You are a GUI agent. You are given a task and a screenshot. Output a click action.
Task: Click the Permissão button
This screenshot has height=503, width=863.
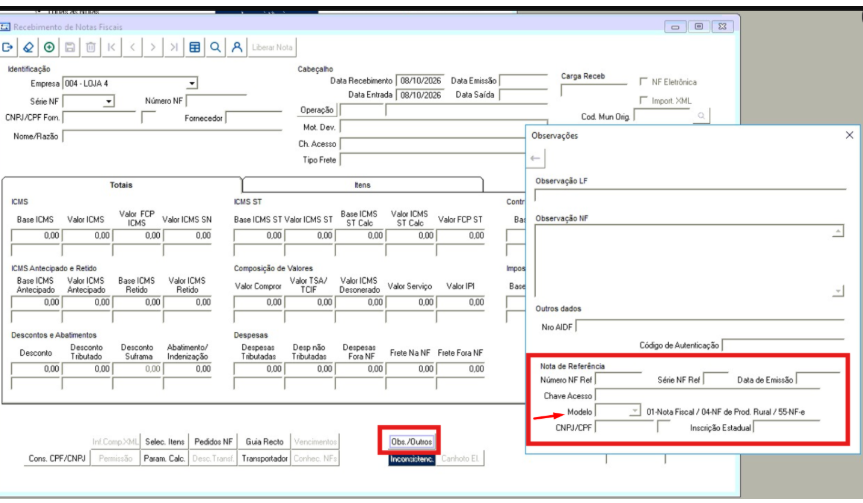(115, 458)
